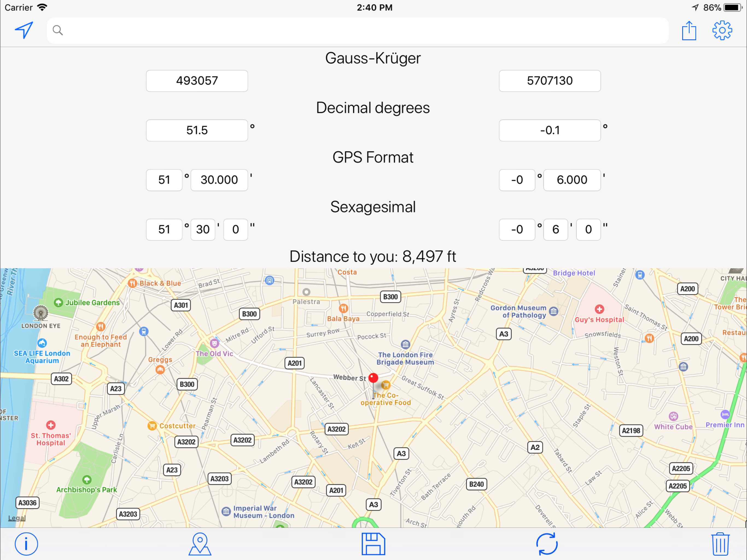Screen dimensions: 747x560
Task: Select the red map pin
Action: point(373,378)
